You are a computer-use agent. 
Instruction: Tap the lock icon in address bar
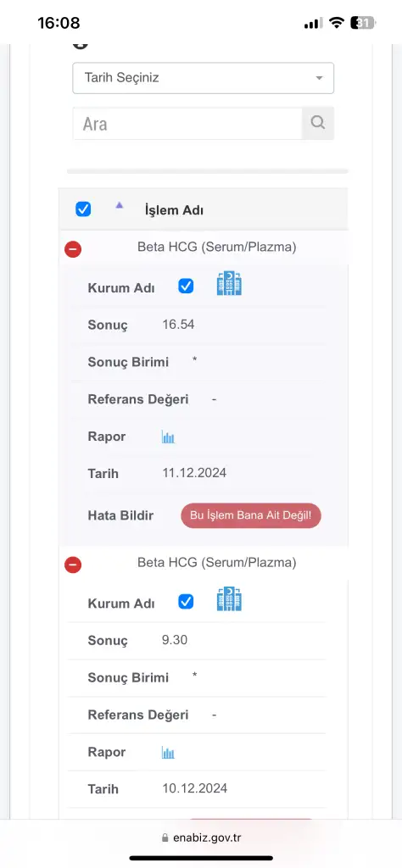(165, 838)
